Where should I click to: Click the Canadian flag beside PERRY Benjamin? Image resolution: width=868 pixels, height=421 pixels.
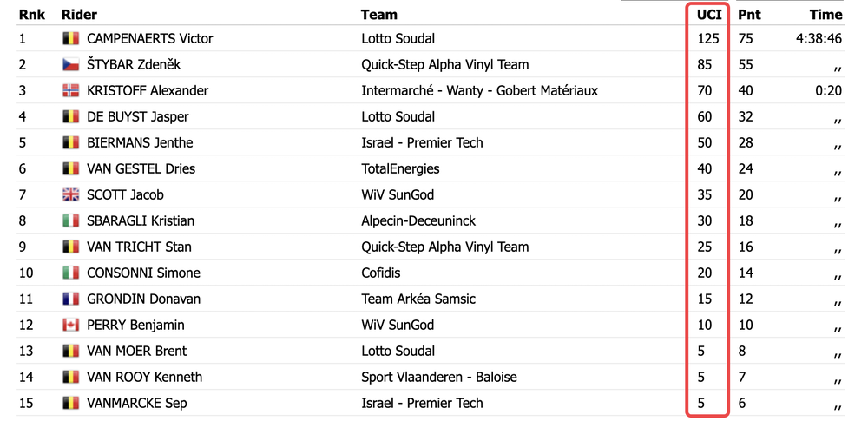click(x=71, y=326)
